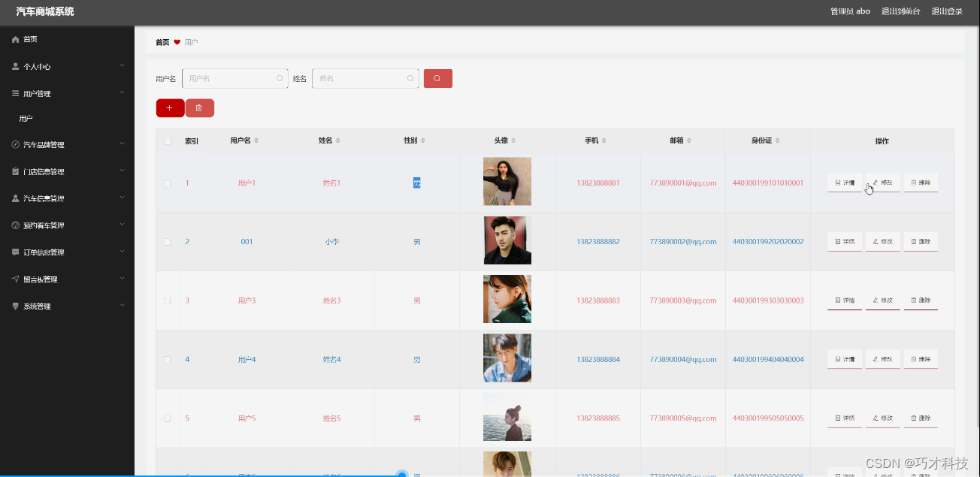Click the home icon beside 首页 in sidebar
This screenshot has width=980, height=477.
click(16, 39)
